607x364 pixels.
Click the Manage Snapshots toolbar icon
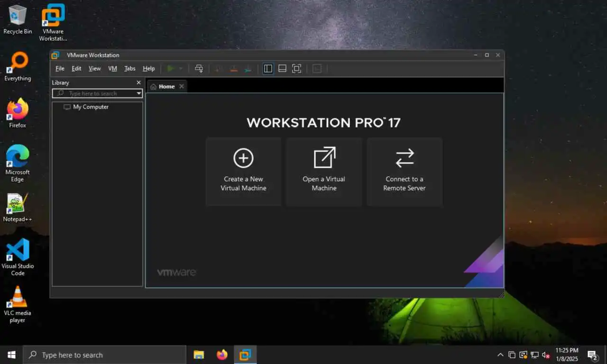pos(248,69)
